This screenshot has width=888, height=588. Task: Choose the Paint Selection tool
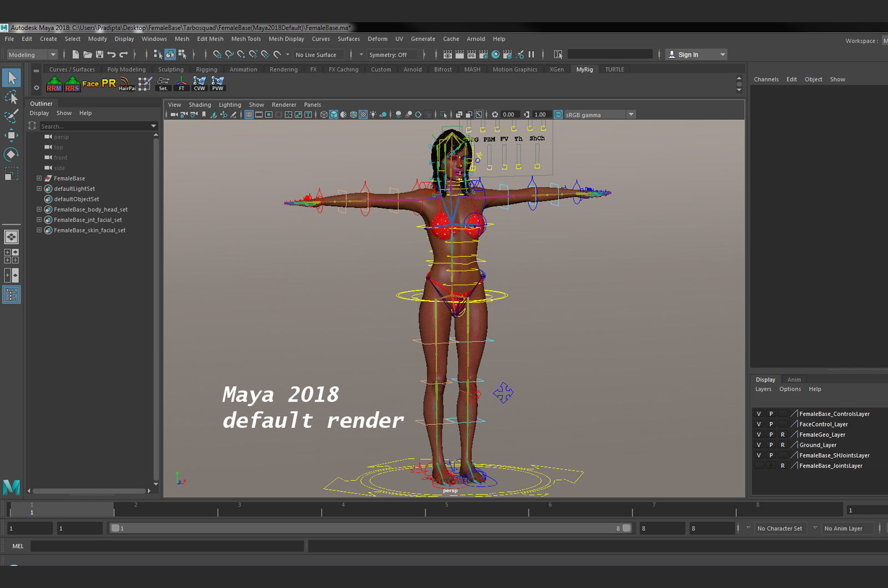(11, 116)
